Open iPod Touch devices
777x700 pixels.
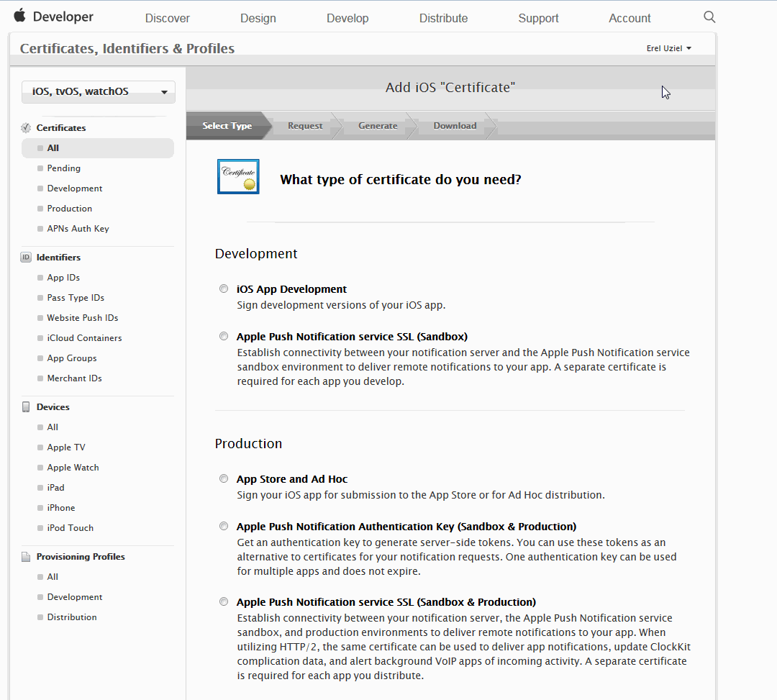point(70,528)
